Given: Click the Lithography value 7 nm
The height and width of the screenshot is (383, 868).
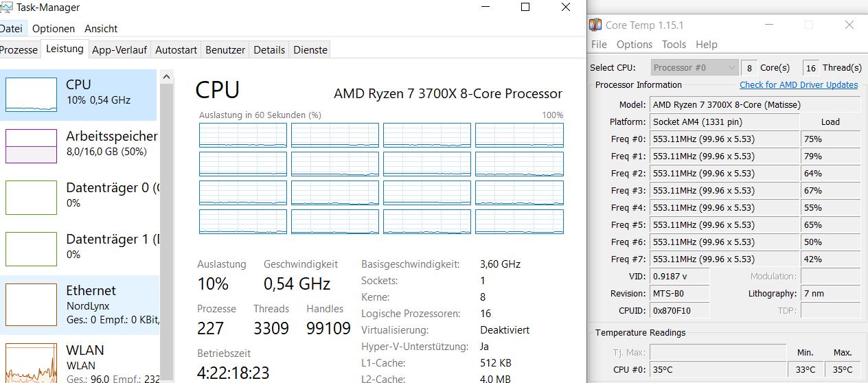Looking at the screenshot, I should tap(830, 293).
